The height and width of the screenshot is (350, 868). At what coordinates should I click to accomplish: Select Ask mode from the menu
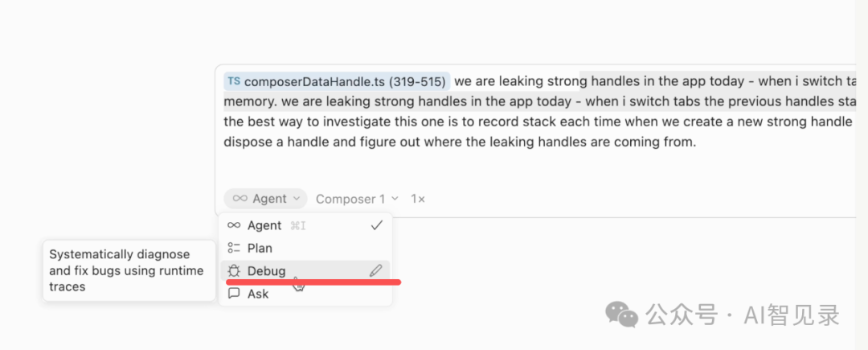click(258, 294)
